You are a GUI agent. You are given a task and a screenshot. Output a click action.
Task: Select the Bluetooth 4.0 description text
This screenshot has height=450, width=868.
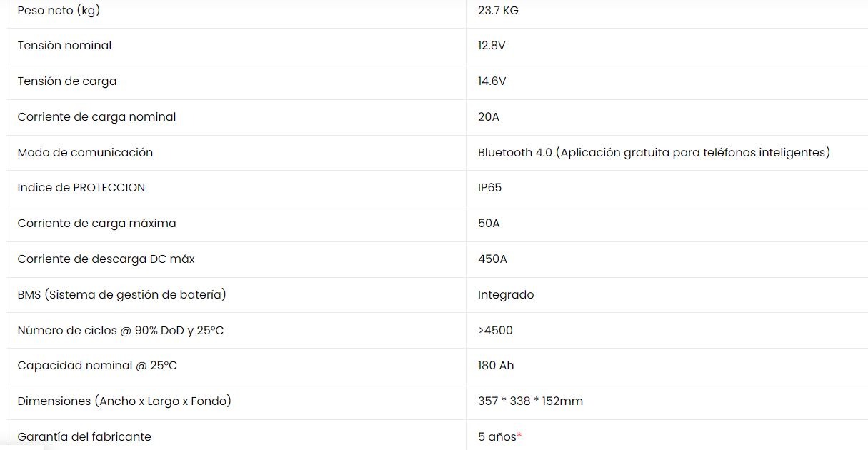[x=654, y=152]
